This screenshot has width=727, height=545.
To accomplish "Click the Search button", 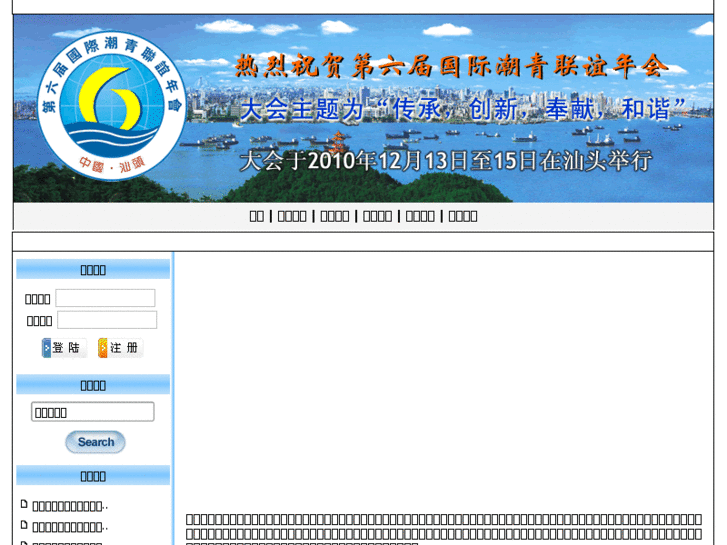I will (95, 442).
